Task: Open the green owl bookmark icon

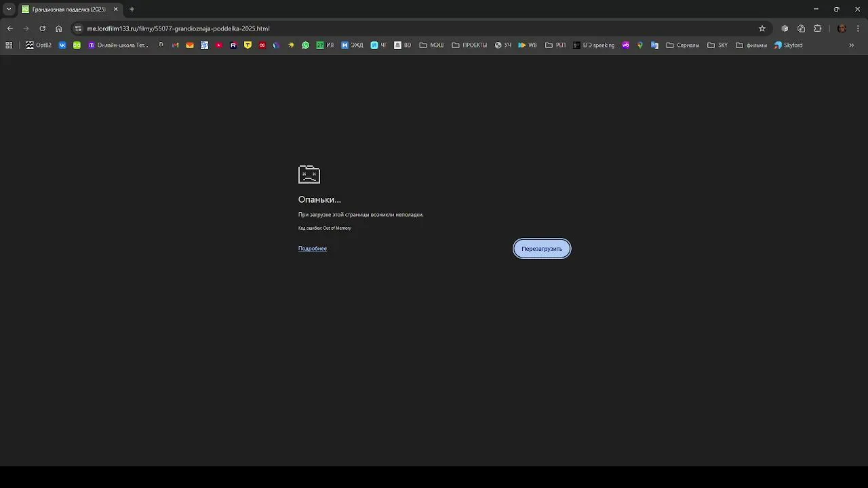Action: pos(77,45)
